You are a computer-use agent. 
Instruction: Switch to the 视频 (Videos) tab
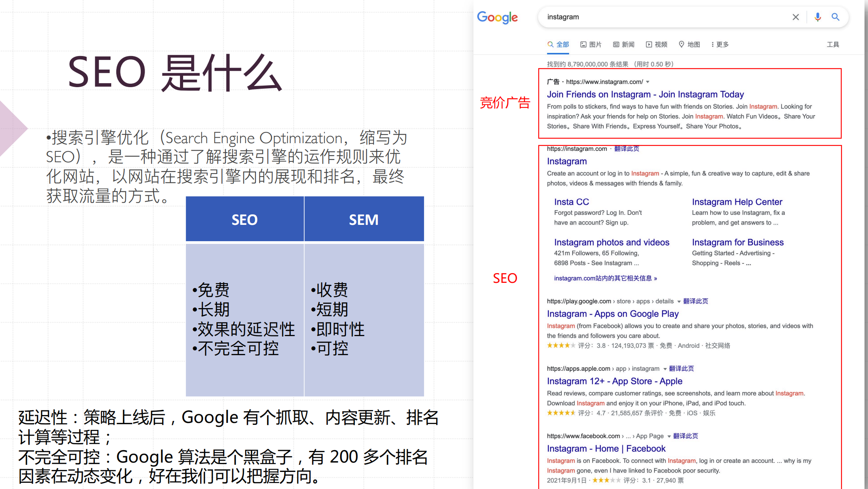(657, 44)
